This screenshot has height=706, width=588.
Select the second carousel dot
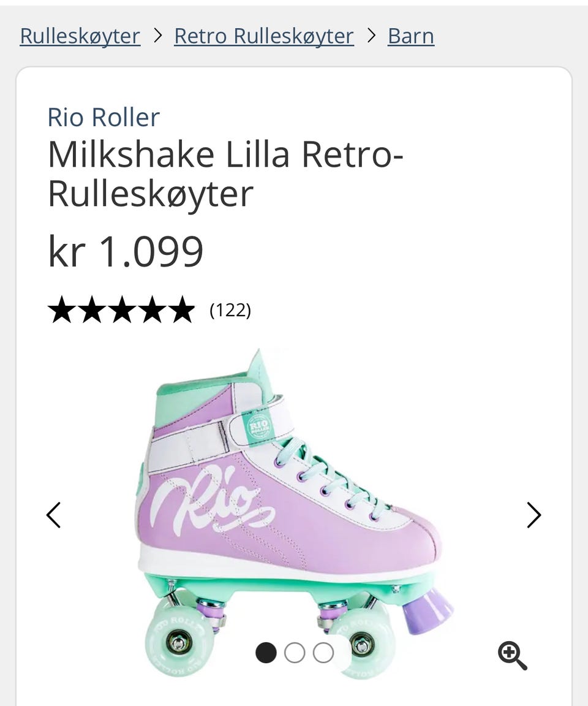(x=295, y=653)
